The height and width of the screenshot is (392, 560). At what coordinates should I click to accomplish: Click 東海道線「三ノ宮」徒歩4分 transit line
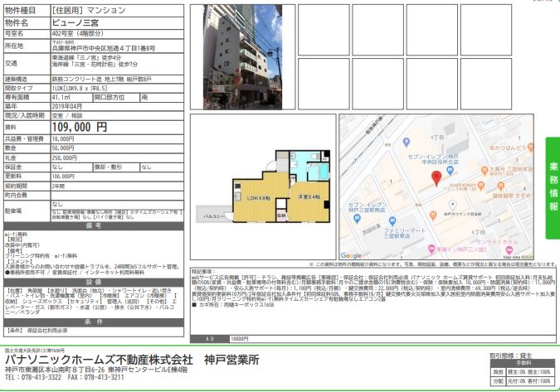coord(86,57)
